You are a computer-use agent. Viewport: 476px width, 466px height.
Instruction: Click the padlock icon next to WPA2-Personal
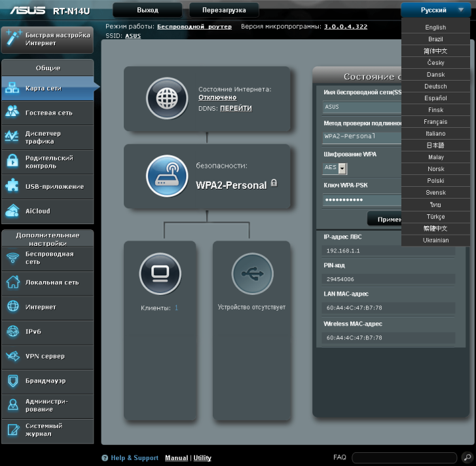[x=274, y=182]
